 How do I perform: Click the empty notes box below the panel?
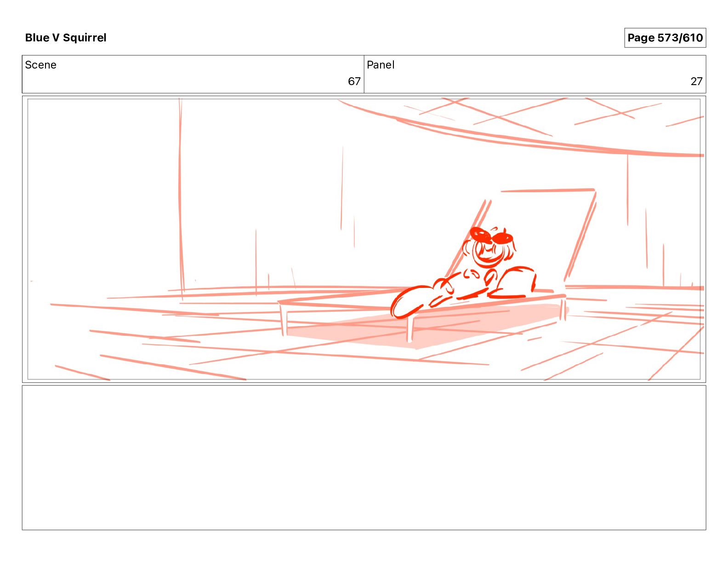point(364,458)
